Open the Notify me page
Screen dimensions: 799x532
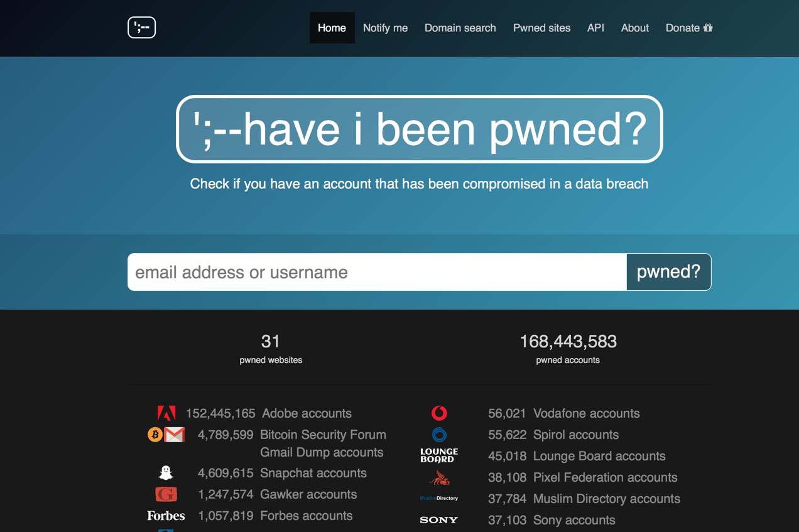(x=385, y=28)
